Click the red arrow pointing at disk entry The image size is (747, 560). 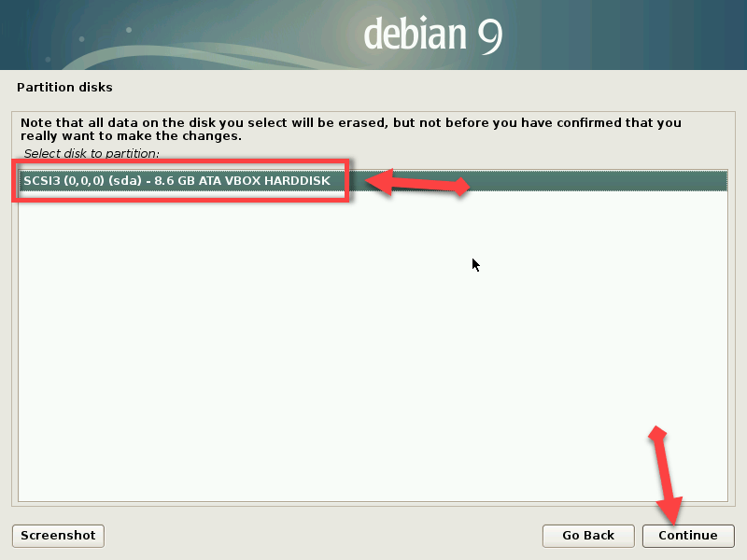(x=417, y=182)
